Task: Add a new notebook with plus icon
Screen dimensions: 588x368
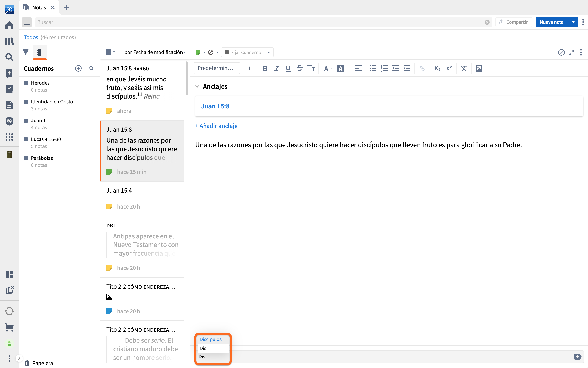Action: 78,68
